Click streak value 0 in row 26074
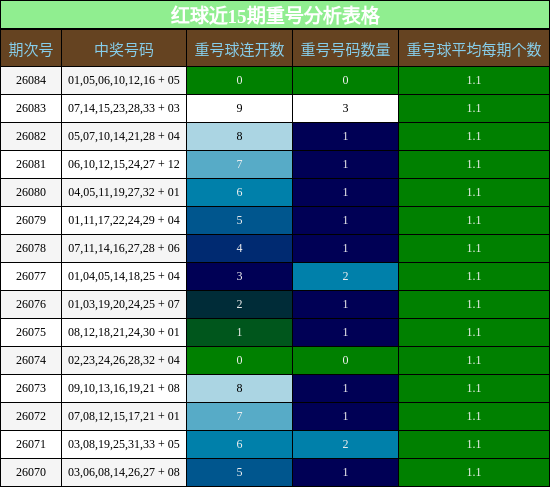This screenshot has width=550, height=487. (239, 360)
